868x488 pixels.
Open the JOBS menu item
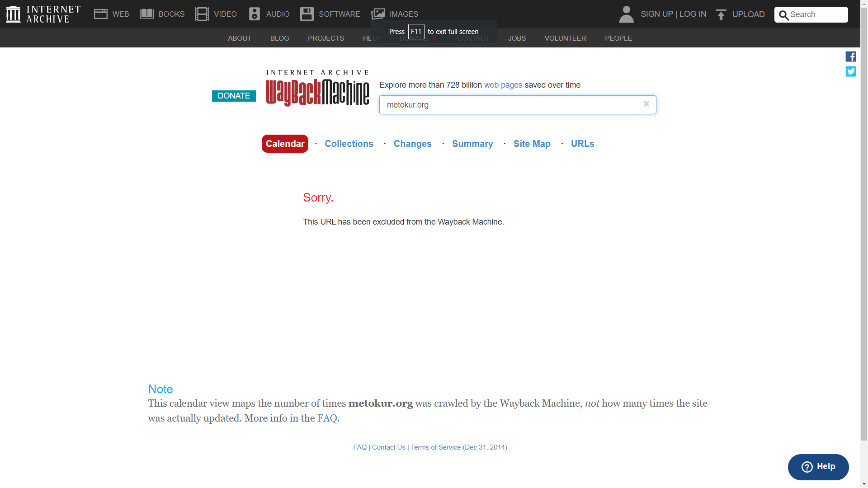517,38
